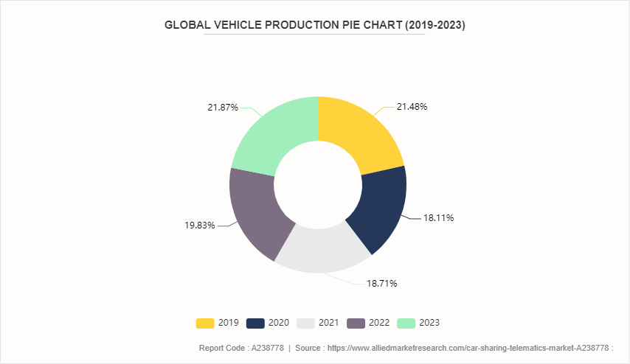Click the green 2023 legend swatch
The image size is (630, 364).
point(406,323)
